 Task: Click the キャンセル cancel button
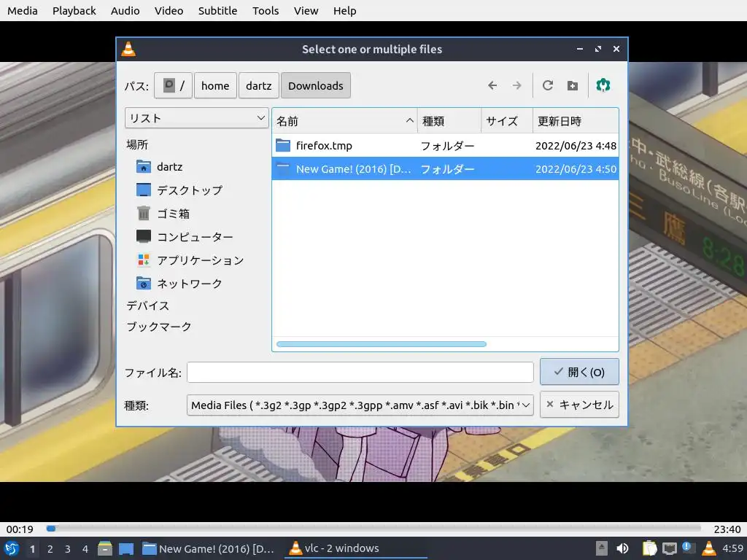coord(579,405)
